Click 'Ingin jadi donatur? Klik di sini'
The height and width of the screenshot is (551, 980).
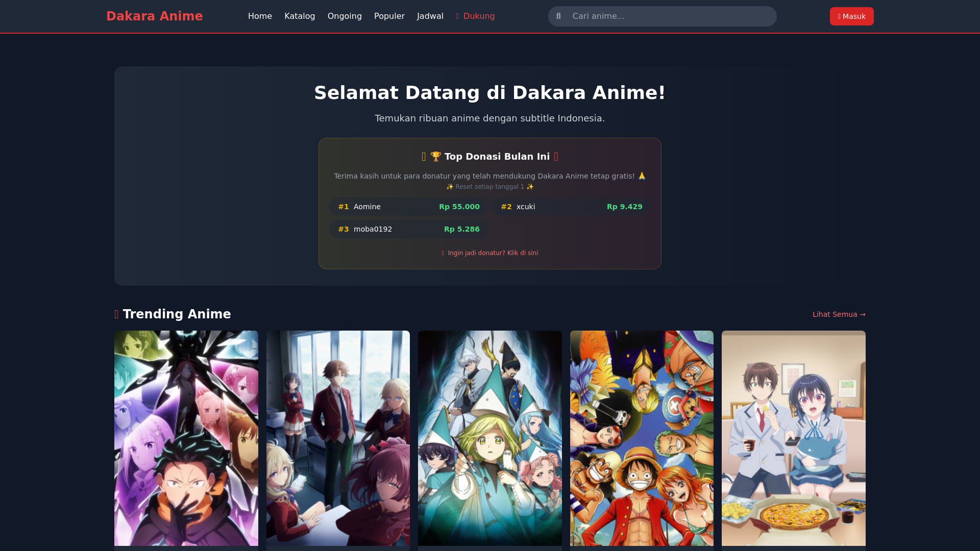click(x=490, y=253)
